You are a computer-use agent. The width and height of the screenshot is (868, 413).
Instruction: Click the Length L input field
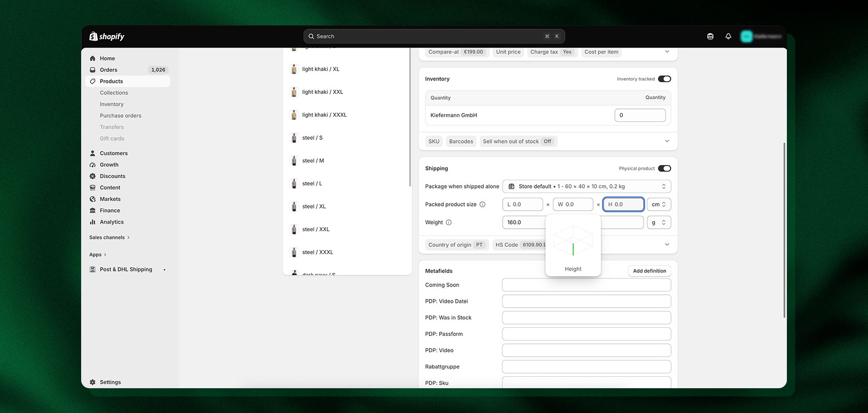pyautogui.click(x=522, y=204)
